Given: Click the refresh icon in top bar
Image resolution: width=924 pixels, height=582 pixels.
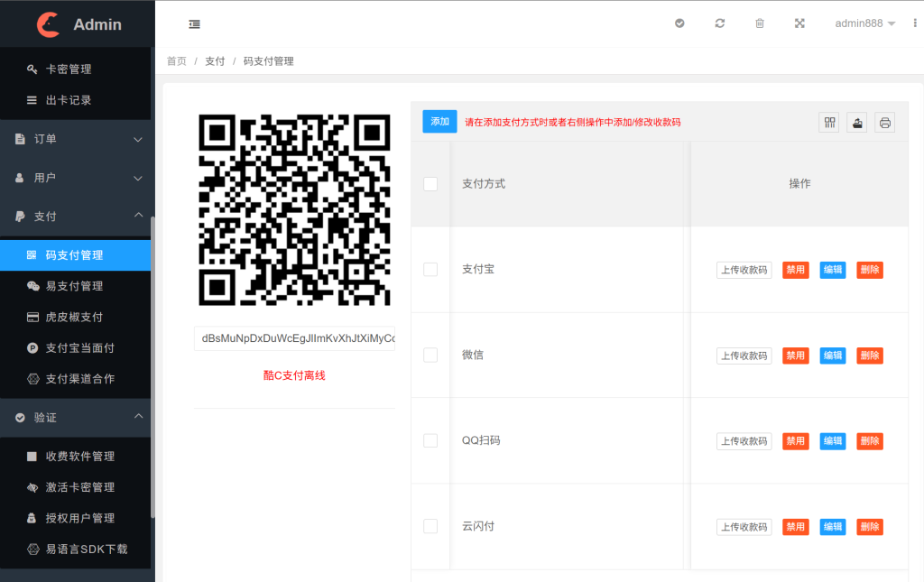Looking at the screenshot, I should [719, 23].
